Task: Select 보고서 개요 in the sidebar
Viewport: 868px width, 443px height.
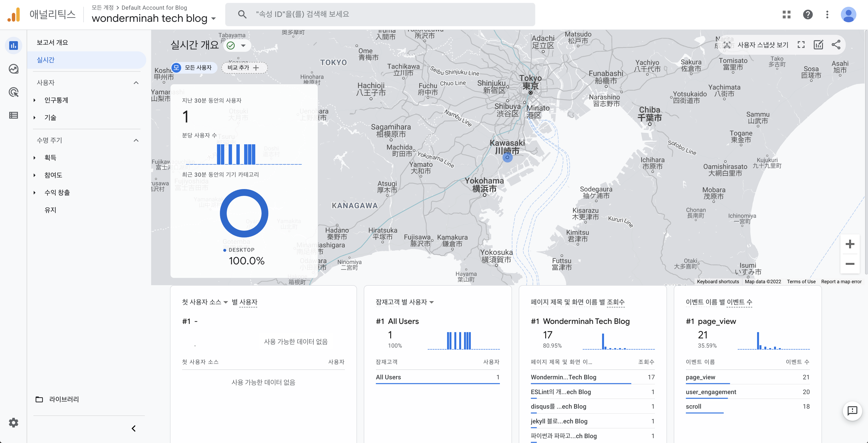Action: pyautogui.click(x=52, y=42)
